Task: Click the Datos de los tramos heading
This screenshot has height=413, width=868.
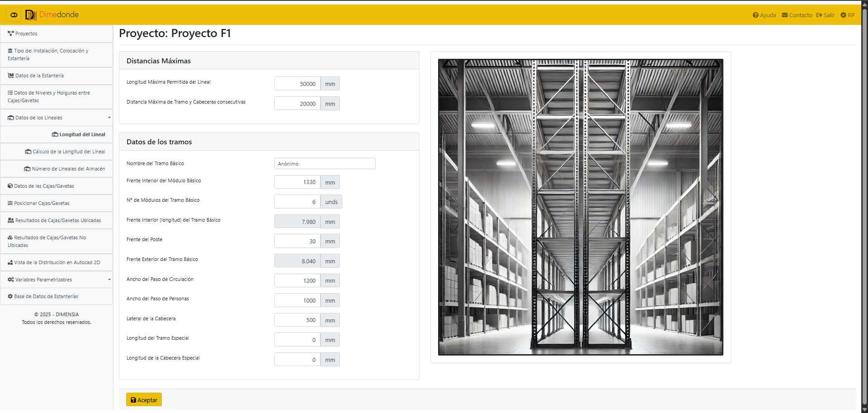Action: click(159, 142)
